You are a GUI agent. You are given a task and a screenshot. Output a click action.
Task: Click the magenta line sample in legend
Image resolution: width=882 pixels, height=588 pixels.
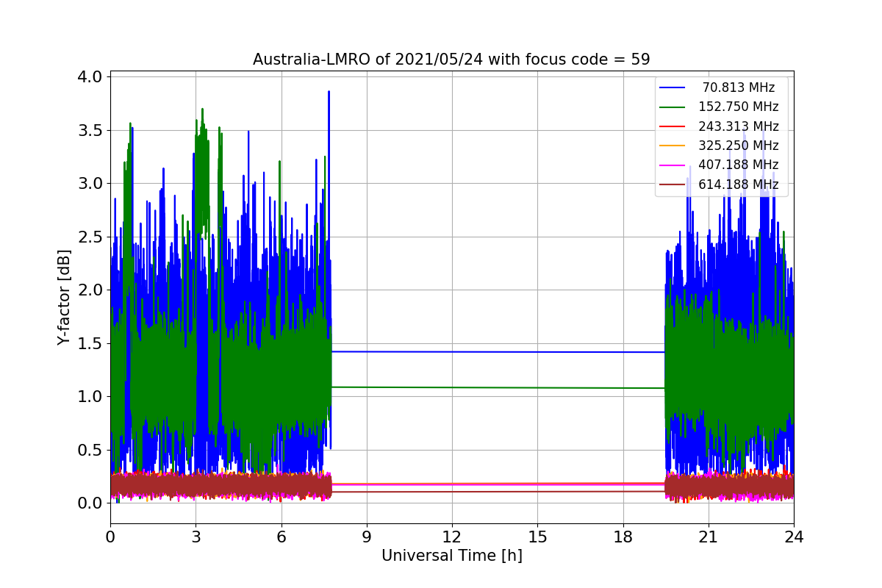tap(673, 165)
